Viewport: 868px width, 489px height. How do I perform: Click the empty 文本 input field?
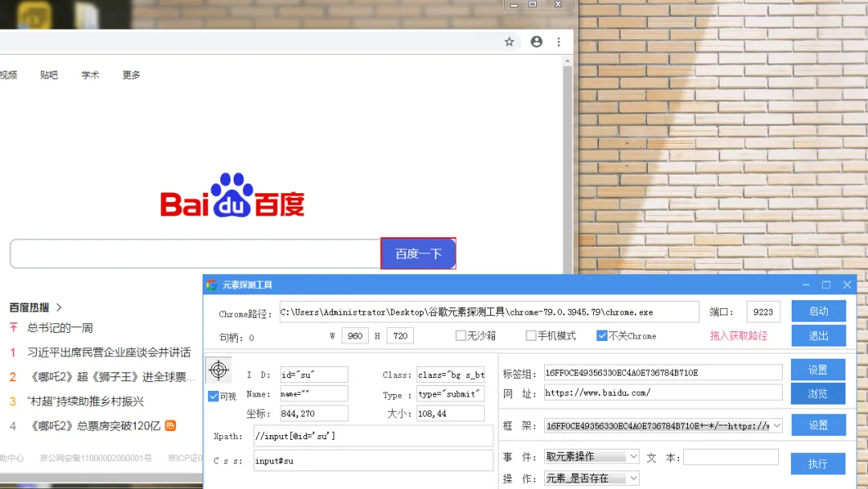(x=731, y=458)
